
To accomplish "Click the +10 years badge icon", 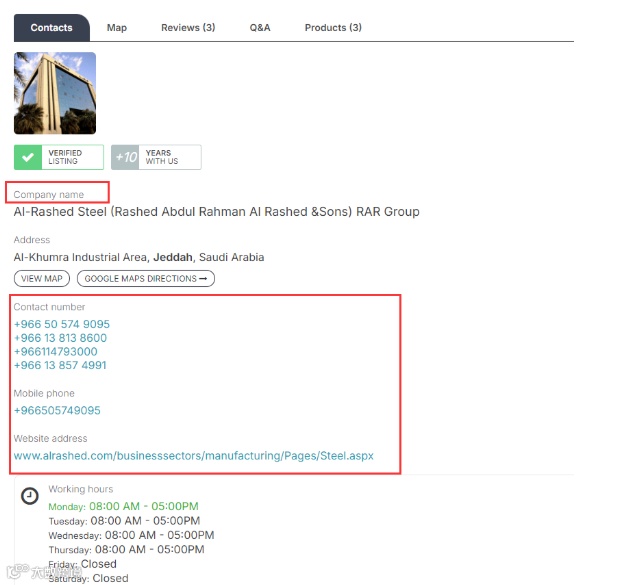I will 125,157.
